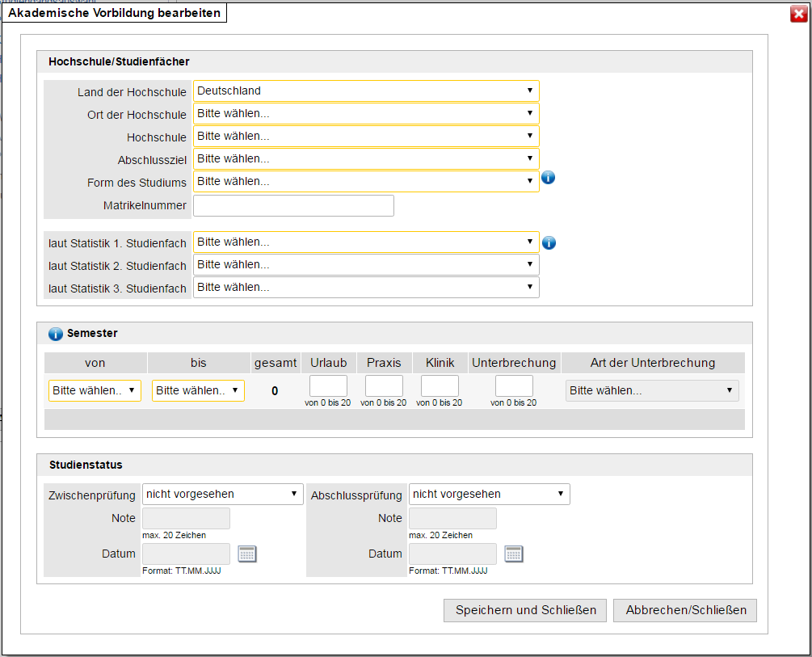Open info icon next to Form des Studiums
The image size is (812, 657).
[x=548, y=178]
